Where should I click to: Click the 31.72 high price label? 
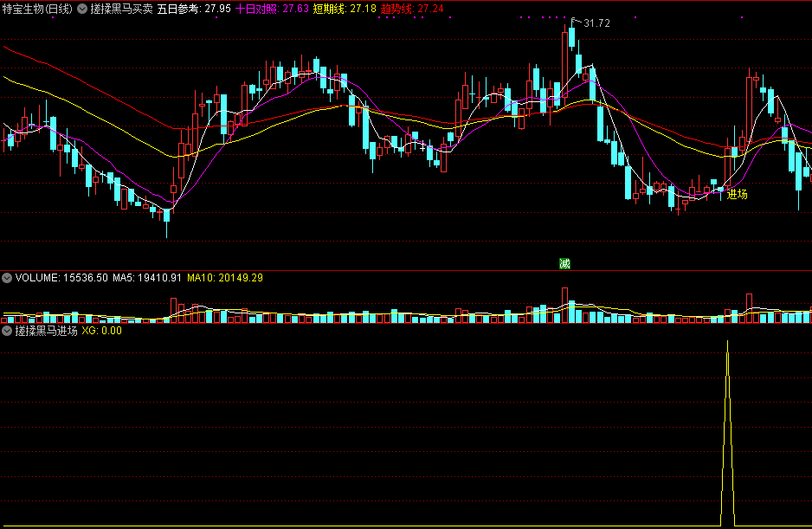pyautogui.click(x=596, y=23)
